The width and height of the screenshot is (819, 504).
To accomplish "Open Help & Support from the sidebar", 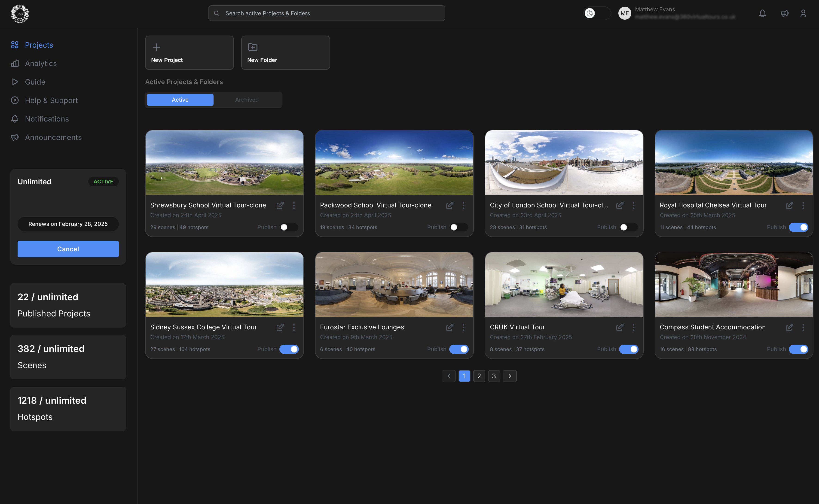I will pyautogui.click(x=51, y=100).
